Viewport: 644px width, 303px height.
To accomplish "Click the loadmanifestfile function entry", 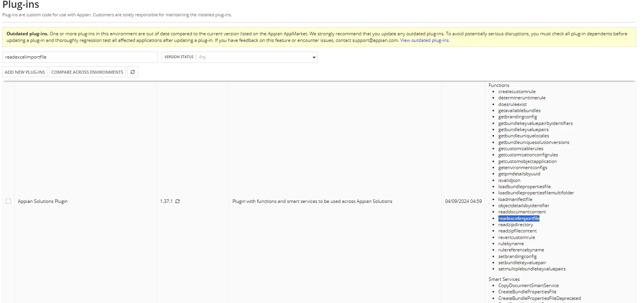I will click(x=515, y=199).
